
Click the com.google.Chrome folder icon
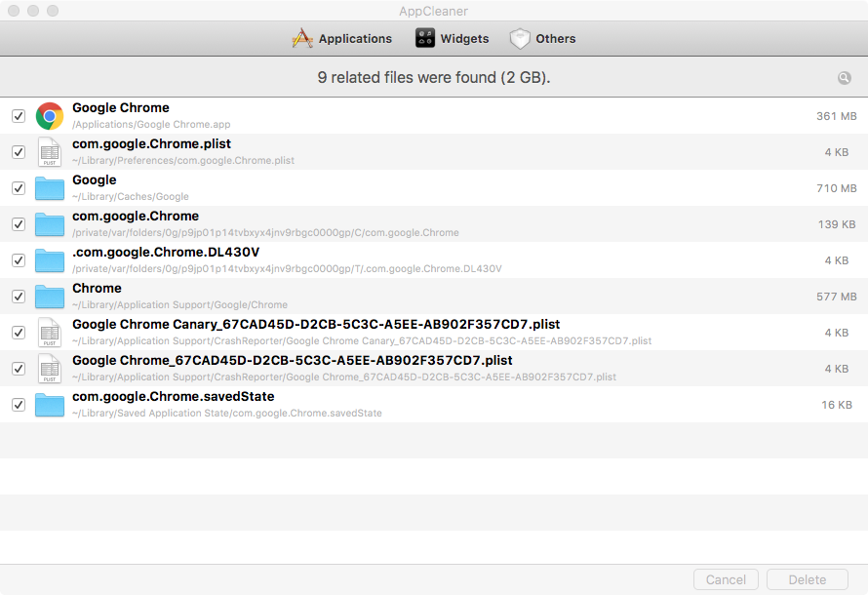coord(50,224)
